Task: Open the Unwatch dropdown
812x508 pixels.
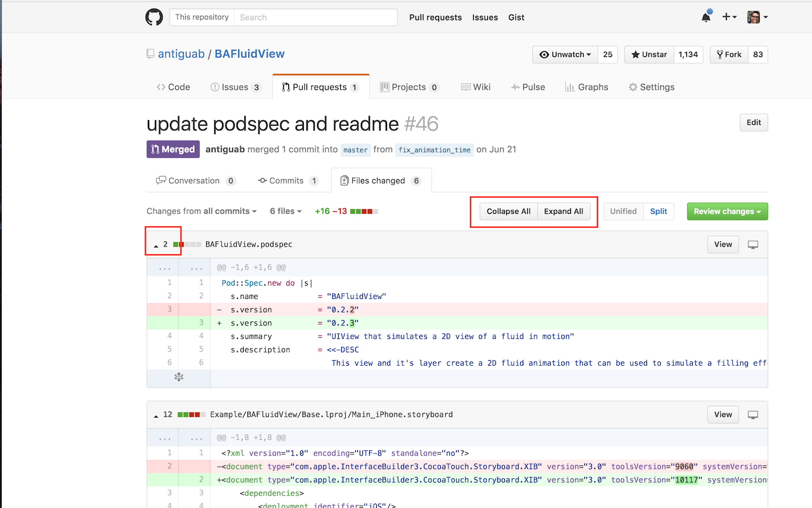Action: coord(565,55)
